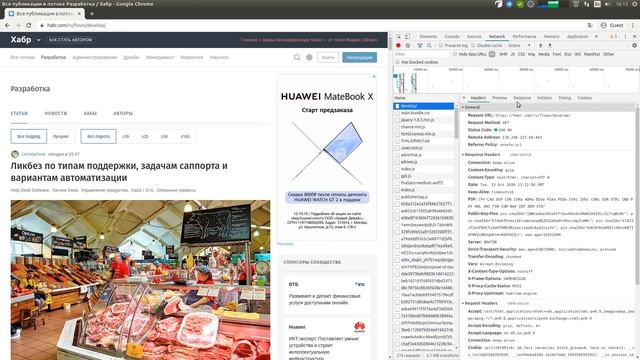Switch to DevTools Sources tab

[474, 36]
